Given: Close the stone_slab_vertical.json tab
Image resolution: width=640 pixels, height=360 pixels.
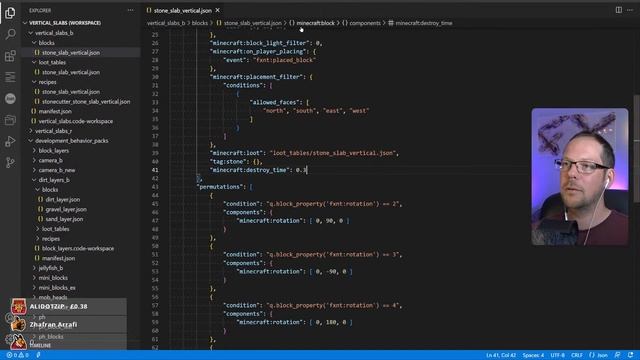Looking at the screenshot, I should pyautogui.click(x=218, y=10).
